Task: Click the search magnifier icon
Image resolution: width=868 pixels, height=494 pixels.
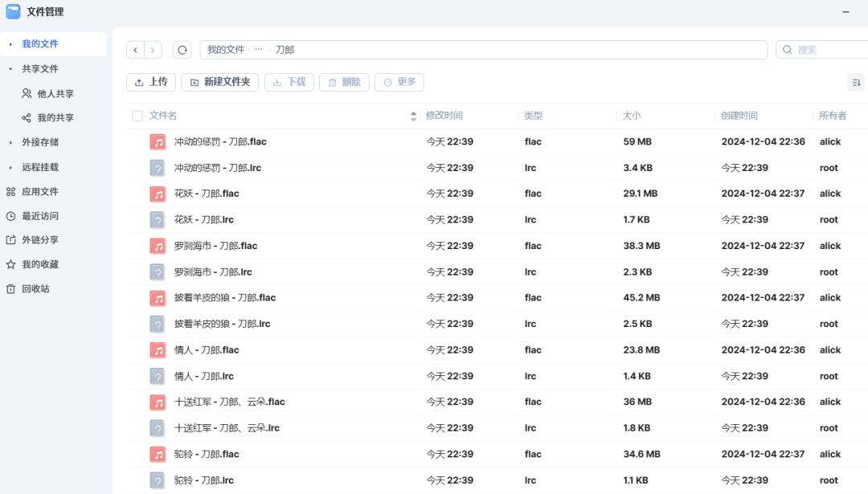Action: pyautogui.click(x=787, y=50)
